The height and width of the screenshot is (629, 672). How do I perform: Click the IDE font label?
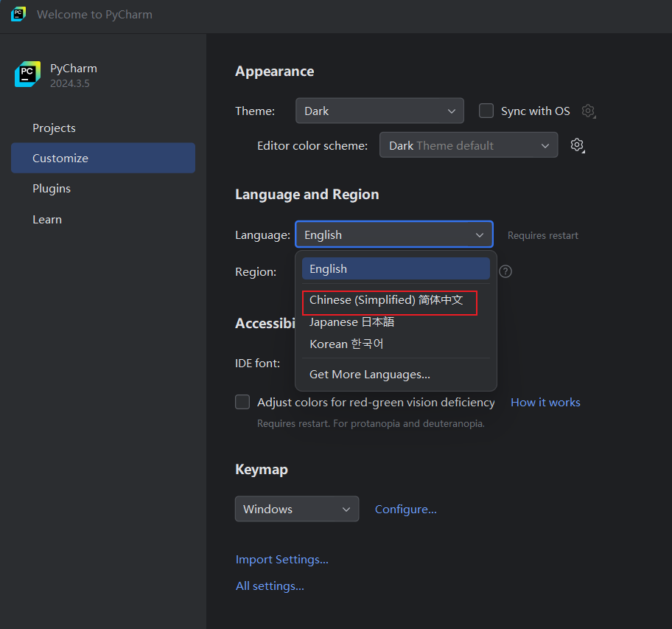[x=258, y=363]
